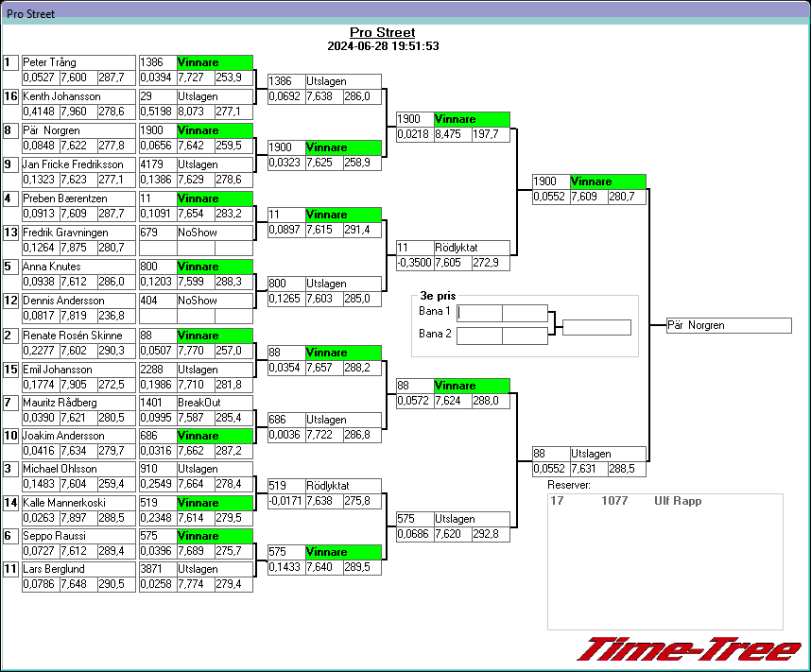Viewport: 811px width, 672px height.
Task: Click seed number 1 box
Action: tap(10, 63)
